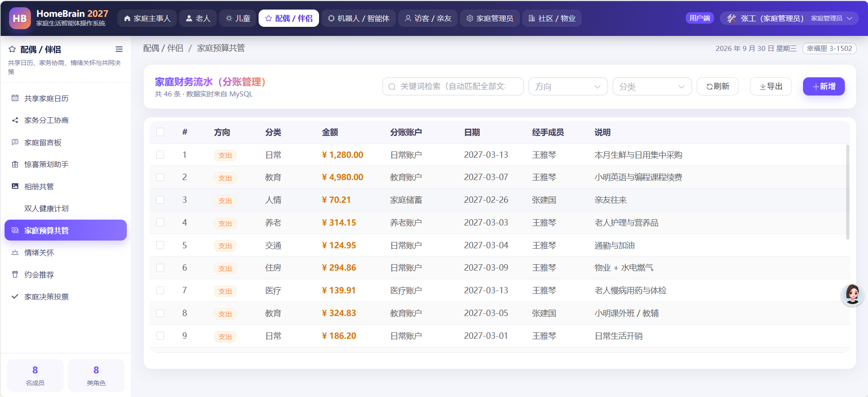Click message icon beside 家庭留言板
The width and height of the screenshot is (868, 397).
coord(15,142)
